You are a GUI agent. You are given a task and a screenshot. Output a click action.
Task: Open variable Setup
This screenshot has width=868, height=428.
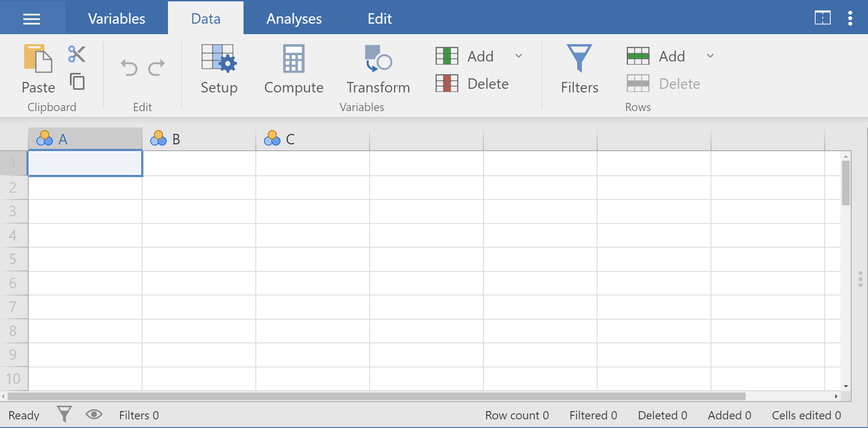(219, 69)
